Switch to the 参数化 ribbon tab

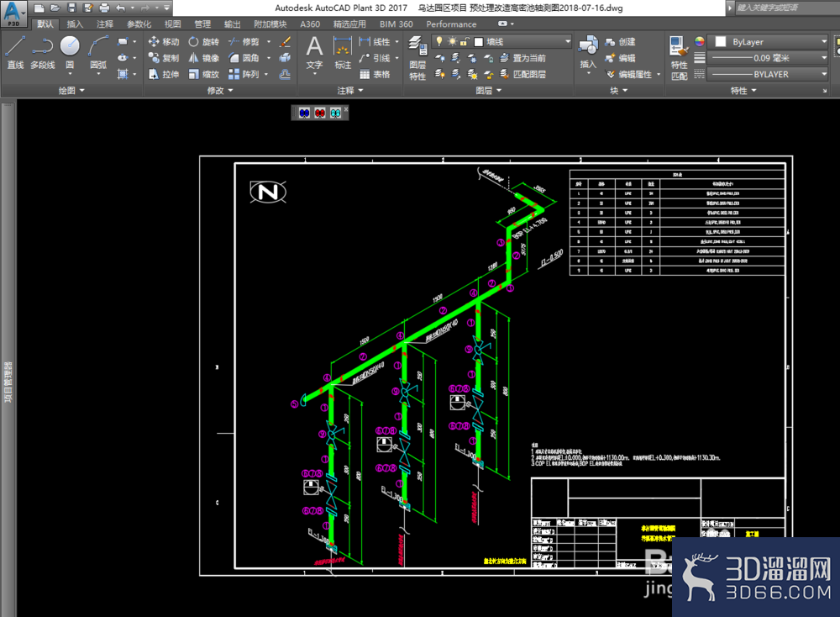click(139, 24)
